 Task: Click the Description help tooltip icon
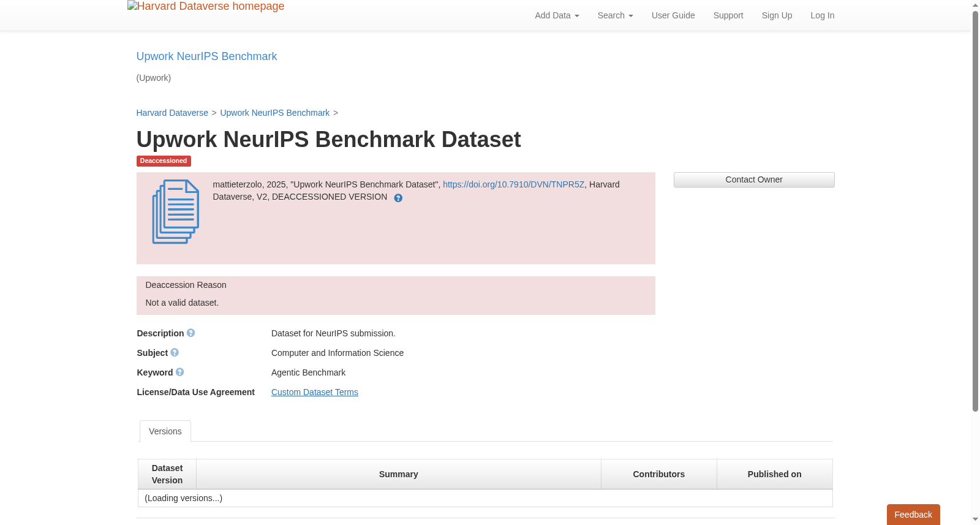[190, 333]
